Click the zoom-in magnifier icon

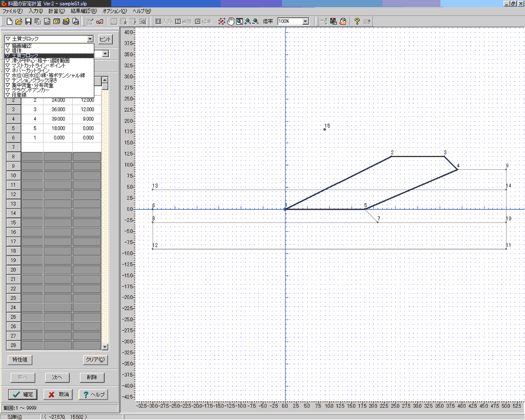pos(248,22)
